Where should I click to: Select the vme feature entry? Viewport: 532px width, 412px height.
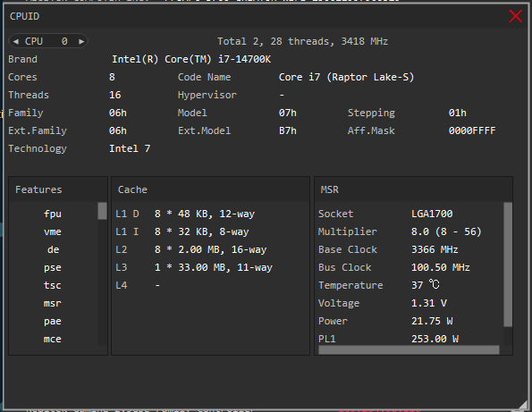click(53, 232)
